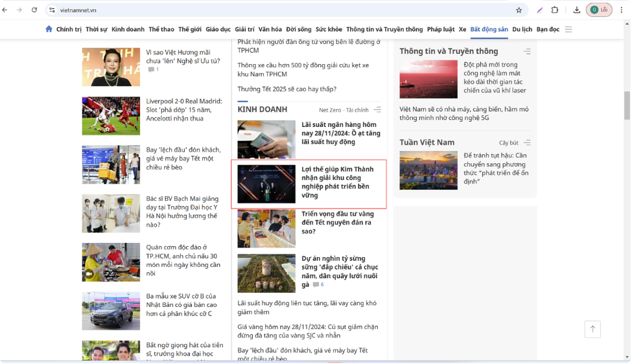Open site information icon in address bar
The height and width of the screenshot is (364, 632).
pos(52,10)
